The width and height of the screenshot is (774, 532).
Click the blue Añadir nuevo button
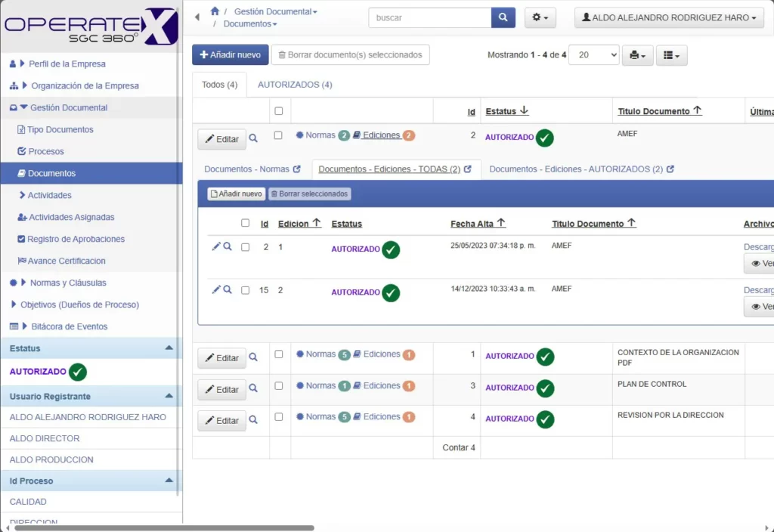click(x=230, y=55)
